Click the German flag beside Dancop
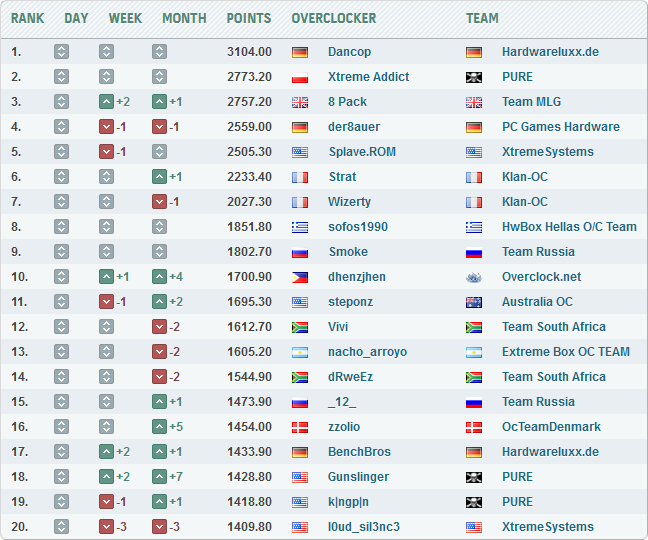 click(300, 52)
